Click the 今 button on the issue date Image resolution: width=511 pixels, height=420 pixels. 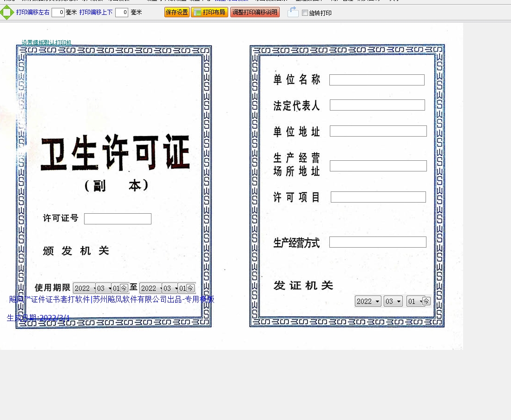tap(426, 301)
